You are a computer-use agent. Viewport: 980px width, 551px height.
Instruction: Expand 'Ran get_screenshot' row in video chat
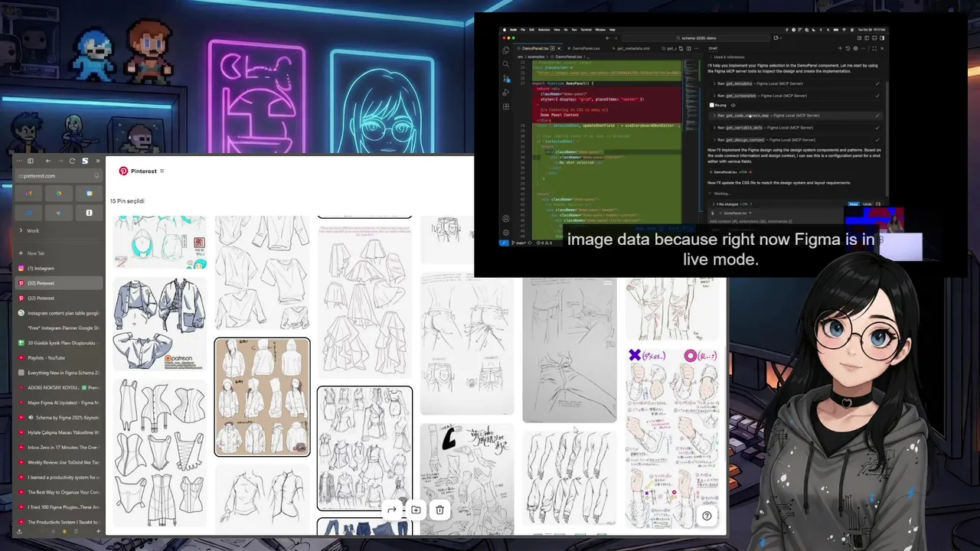796,96
